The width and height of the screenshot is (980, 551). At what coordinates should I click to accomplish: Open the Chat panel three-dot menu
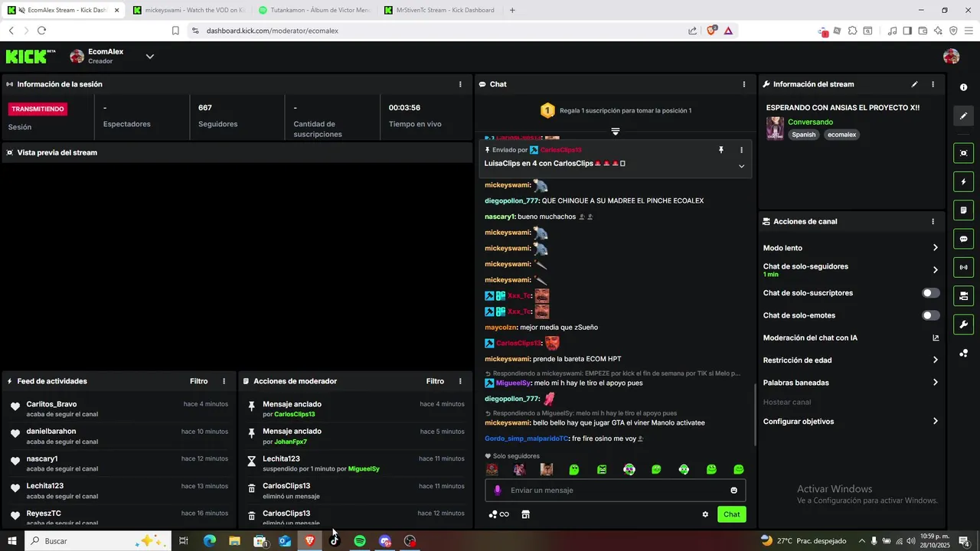tap(744, 84)
